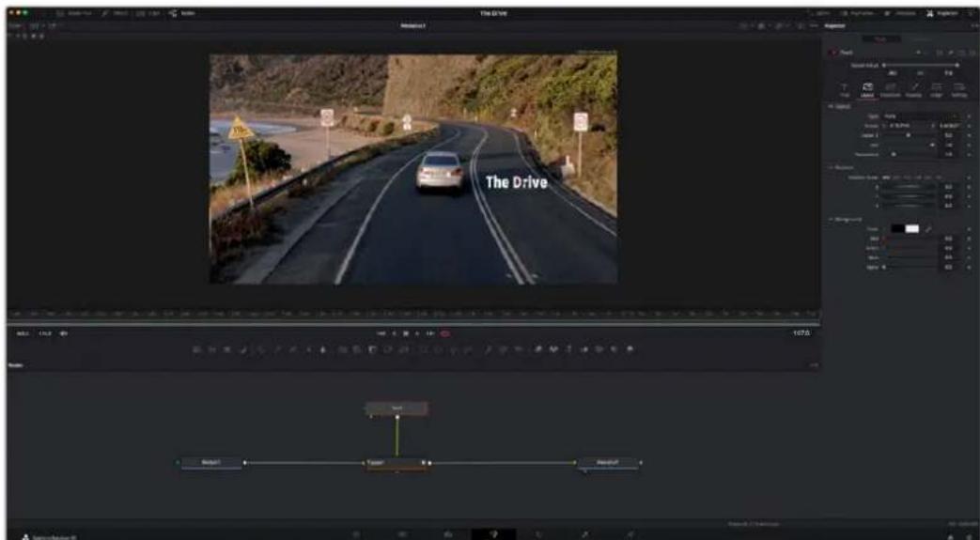The width and height of the screenshot is (980, 540).
Task: Open the Inspector panel options menu
Action: point(973,25)
